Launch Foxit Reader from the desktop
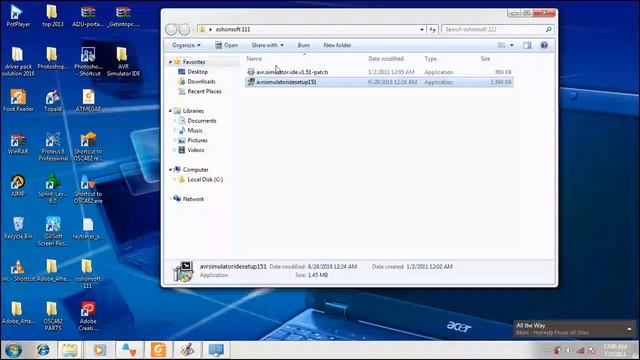Viewport: 640px width, 360px height. [x=18, y=100]
